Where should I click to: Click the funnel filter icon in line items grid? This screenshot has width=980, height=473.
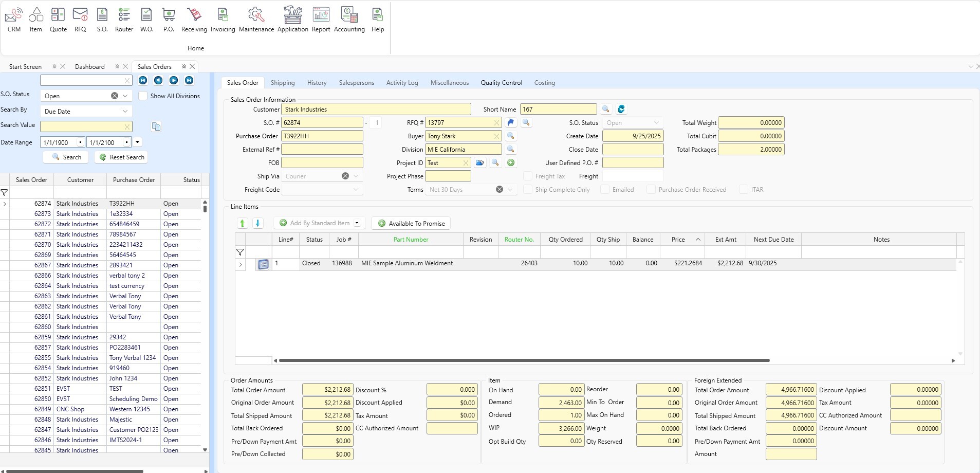tap(240, 252)
